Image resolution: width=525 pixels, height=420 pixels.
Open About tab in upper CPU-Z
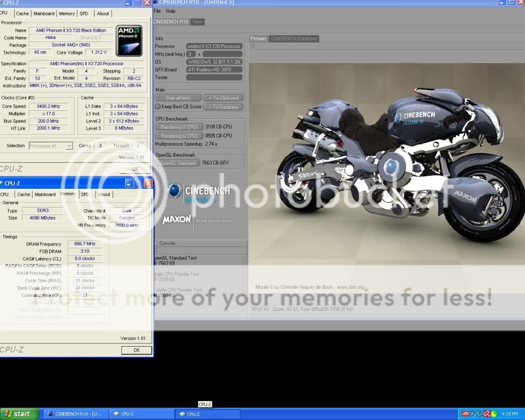tap(103, 14)
